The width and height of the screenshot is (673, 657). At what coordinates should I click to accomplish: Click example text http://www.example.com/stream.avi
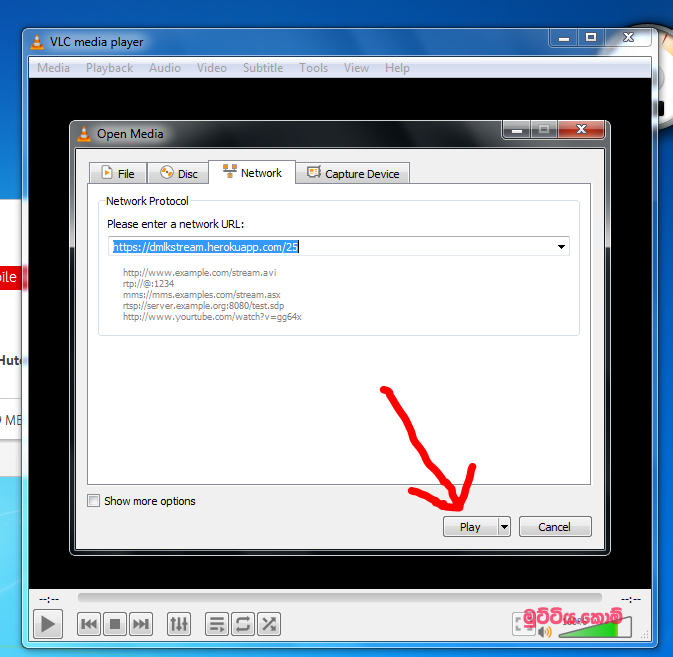click(200, 272)
